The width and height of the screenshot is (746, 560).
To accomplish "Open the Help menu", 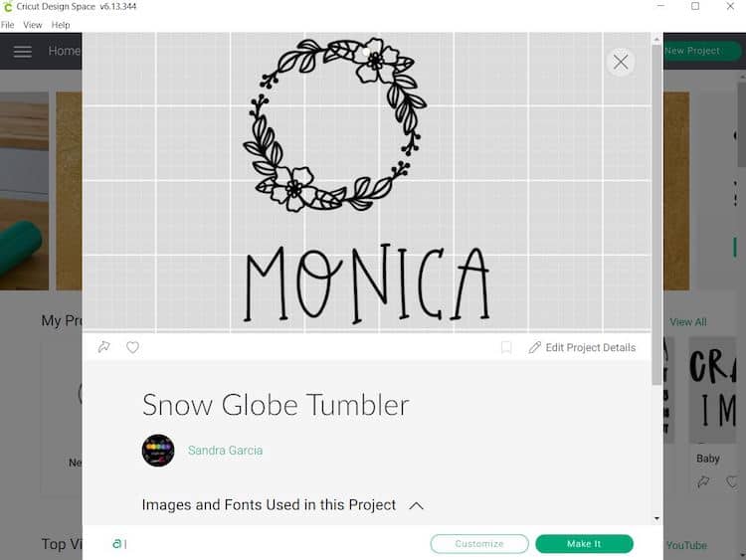I will coord(61,25).
